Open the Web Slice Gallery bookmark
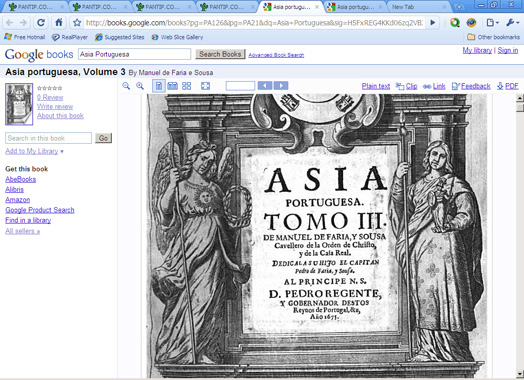This screenshot has width=524, height=380. click(x=177, y=37)
